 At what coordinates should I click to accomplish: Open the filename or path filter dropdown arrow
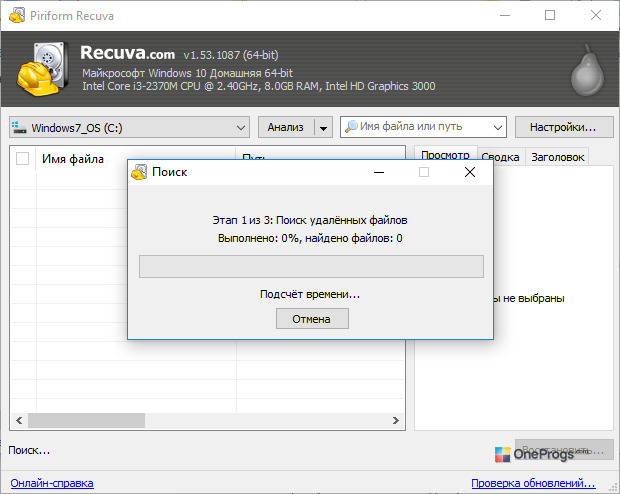pos(498,127)
